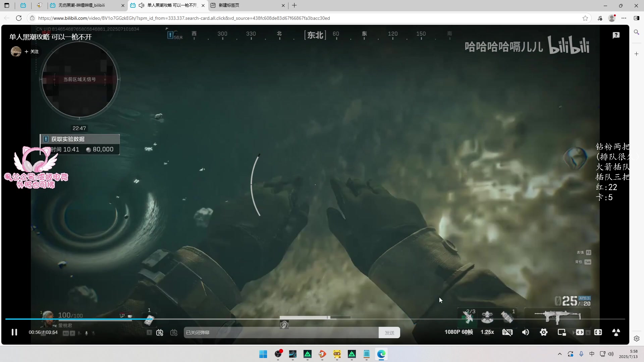Open player settings gear
Viewport: 644px width, 362px height.
[544, 332]
